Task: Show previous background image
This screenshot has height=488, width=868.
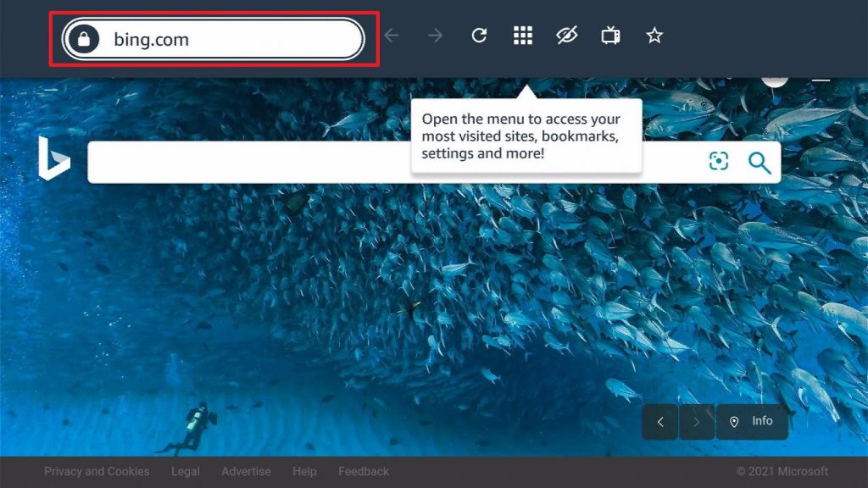Action: click(x=659, y=422)
